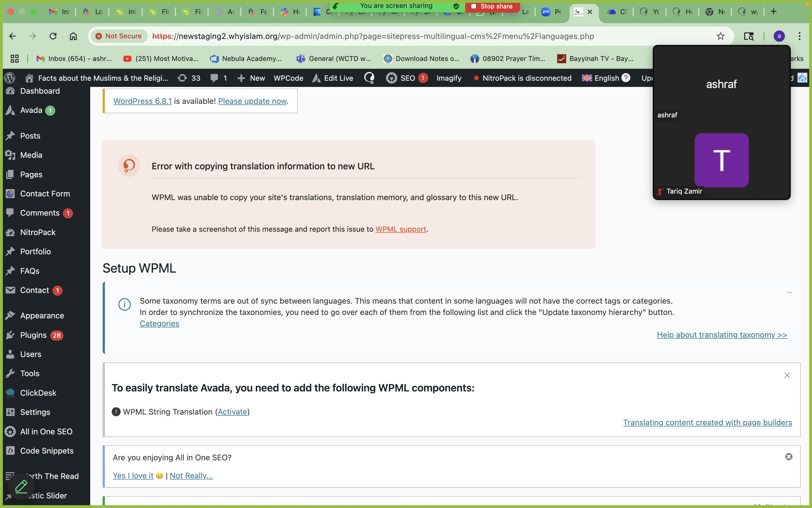The height and width of the screenshot is (508, 812).
Task: Open Help about translating taxonomy link
Action: tap(722, 335)
